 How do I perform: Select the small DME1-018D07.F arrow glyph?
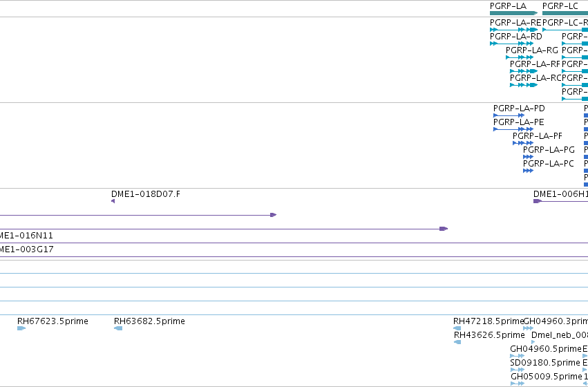click(113, 201)
